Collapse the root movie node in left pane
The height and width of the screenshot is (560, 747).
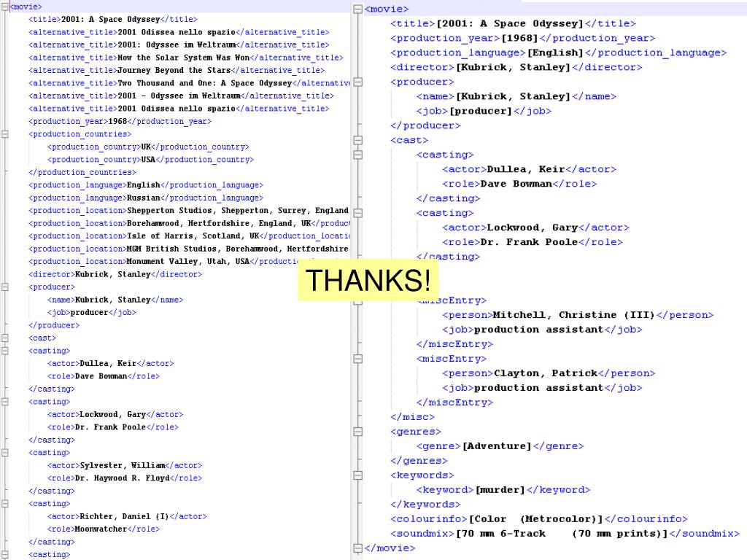(4, 7)
